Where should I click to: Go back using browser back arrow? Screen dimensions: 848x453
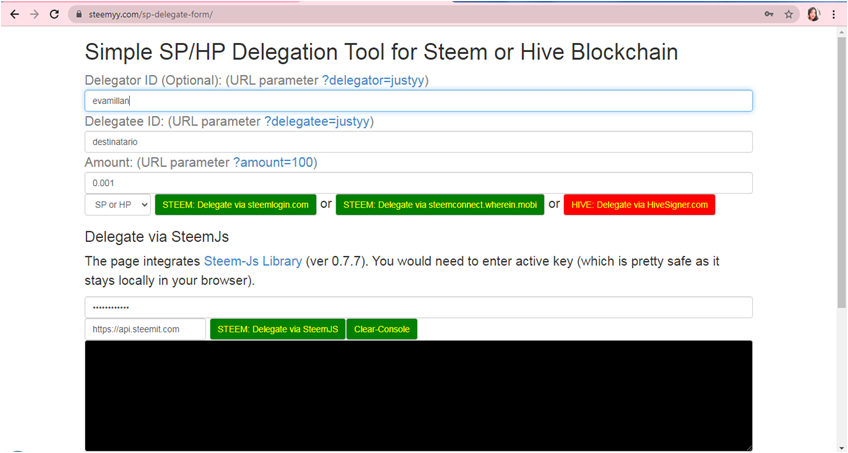[15, 15]
